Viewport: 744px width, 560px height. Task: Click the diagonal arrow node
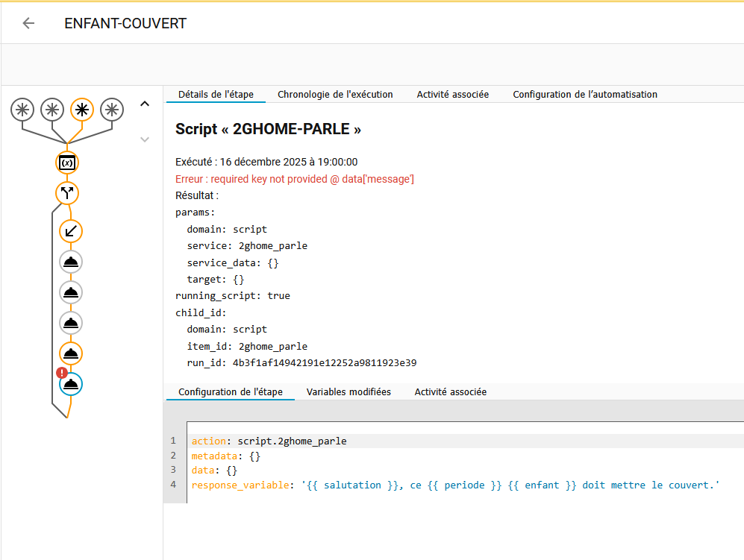71,231
